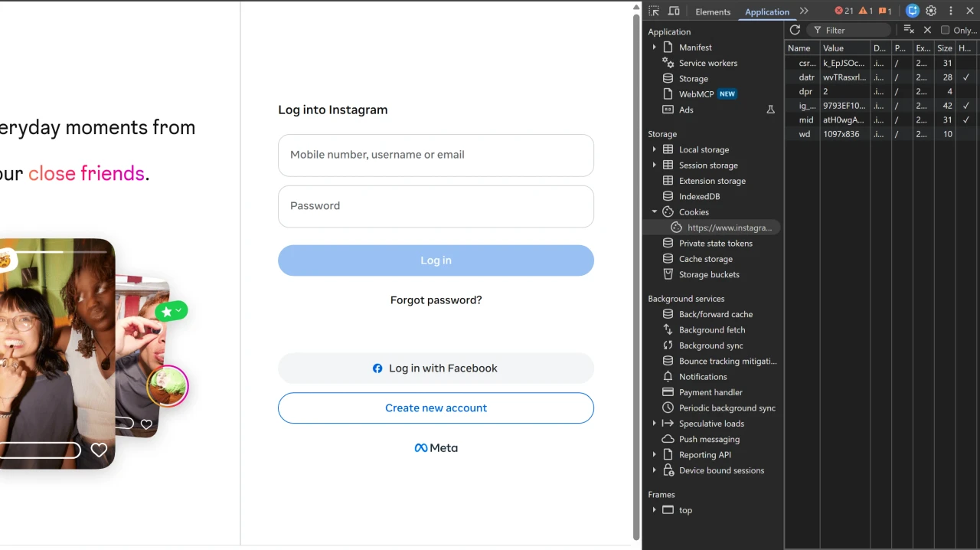This screenshot has width=980, height=550.
Task: Select the Application tab
Action: (x=767, y=11)
